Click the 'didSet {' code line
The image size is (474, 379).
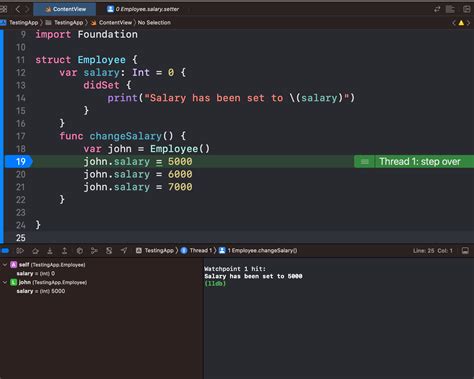click(107, 85)
